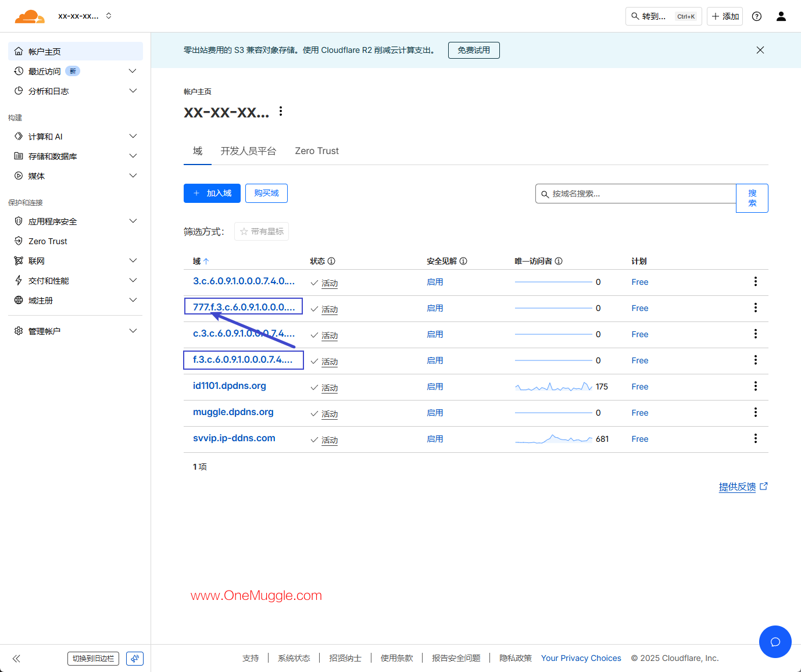Open the row menu for muggle.dpdns.org
Image resolution: width=801 pixels, height=672 pixels.
click(x=756, y=412)
